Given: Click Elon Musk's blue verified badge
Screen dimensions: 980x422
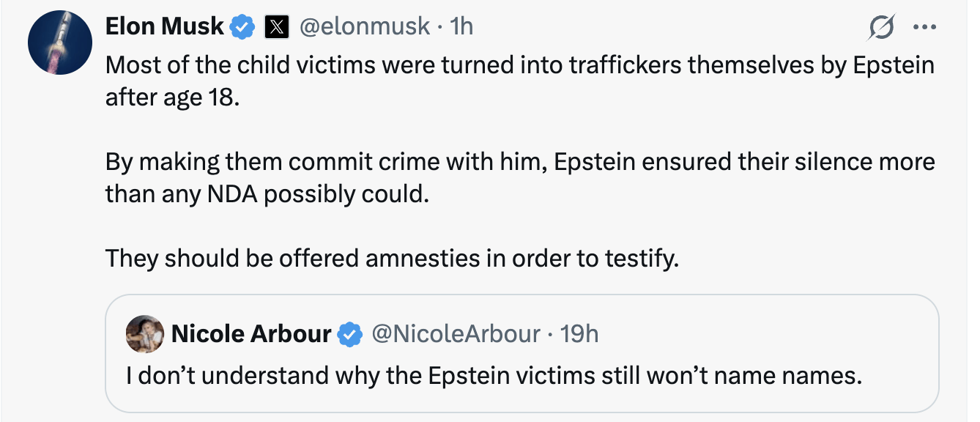Looking at the screenshot, I should [x=242, y=28].
